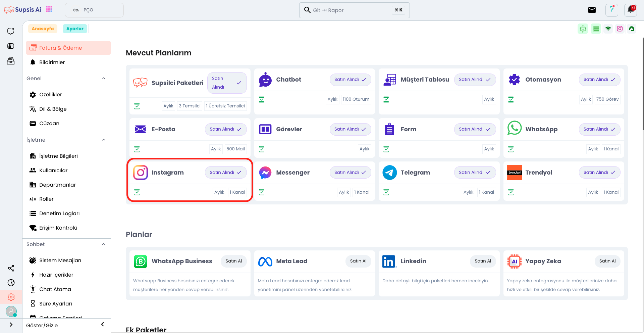Click the Instagram icon in the top status bar
The height and width of the screenshot is (333, 644).
pyautogui.click(x=620, y=29)
